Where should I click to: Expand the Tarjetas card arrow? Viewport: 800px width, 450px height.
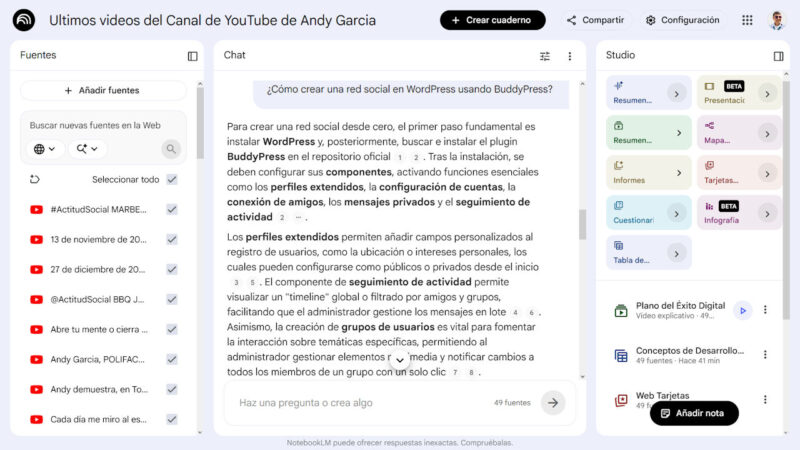click(x=767, y=174)
